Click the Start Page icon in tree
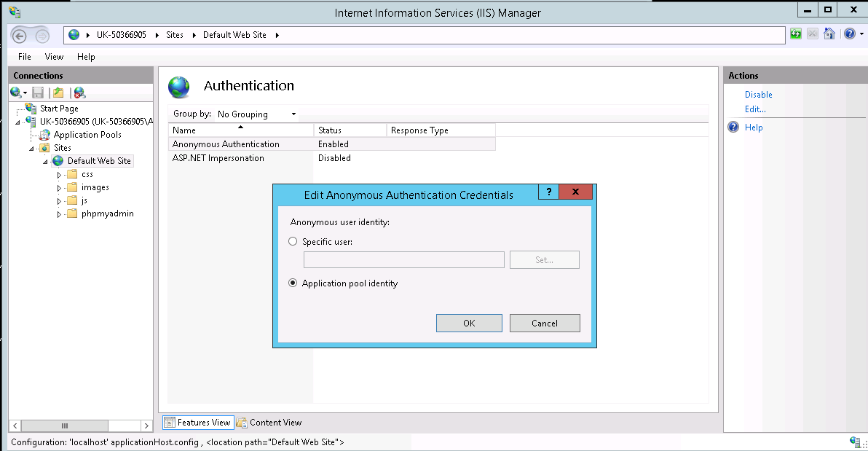The image size is (868, 451). (x=31, y=108)
